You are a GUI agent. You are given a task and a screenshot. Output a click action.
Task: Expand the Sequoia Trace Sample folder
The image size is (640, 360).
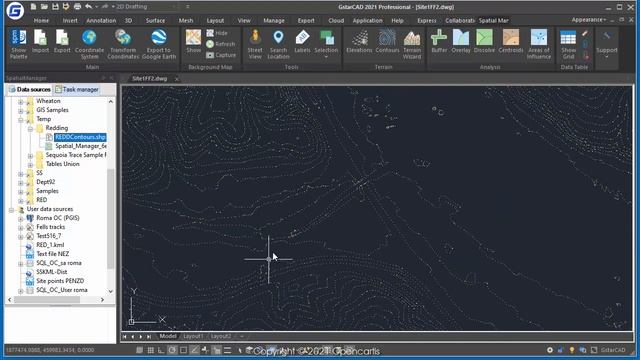point(30,156)
